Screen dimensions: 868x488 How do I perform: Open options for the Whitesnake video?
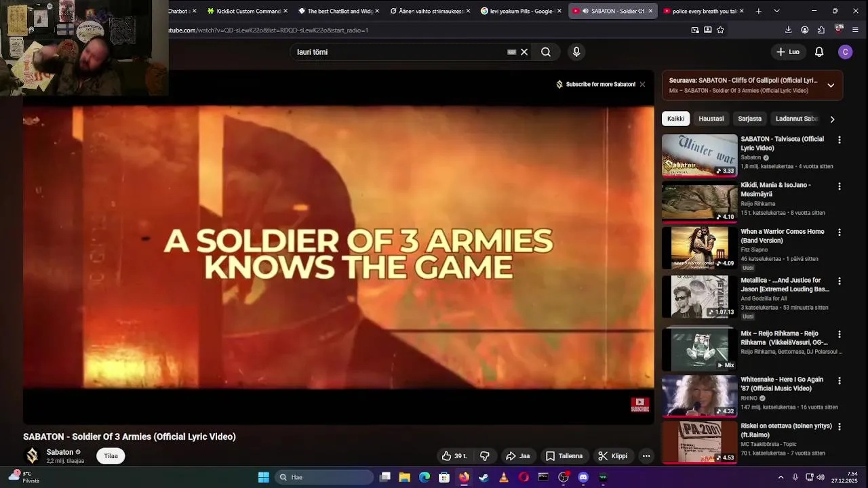point(840,380)
